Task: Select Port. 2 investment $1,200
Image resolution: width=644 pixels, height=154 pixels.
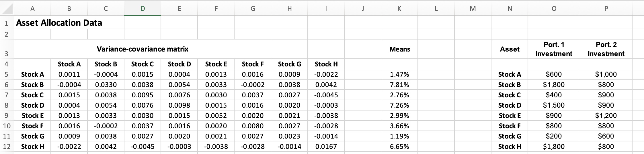Action: [606, 116]
